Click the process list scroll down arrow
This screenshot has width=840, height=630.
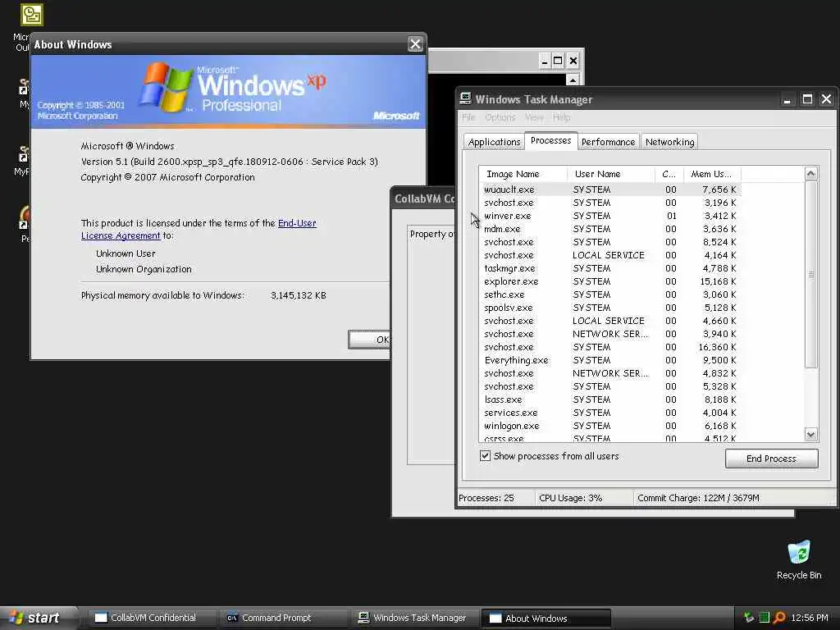pos(810,435)
